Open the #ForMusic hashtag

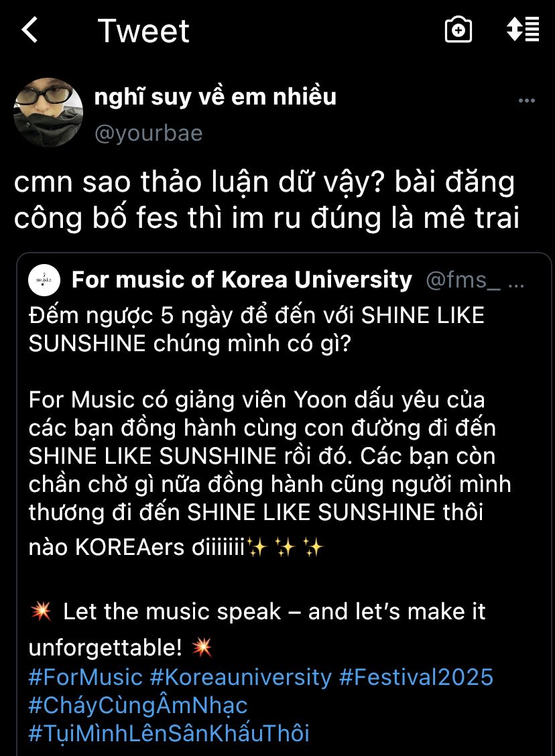point(85,677)
